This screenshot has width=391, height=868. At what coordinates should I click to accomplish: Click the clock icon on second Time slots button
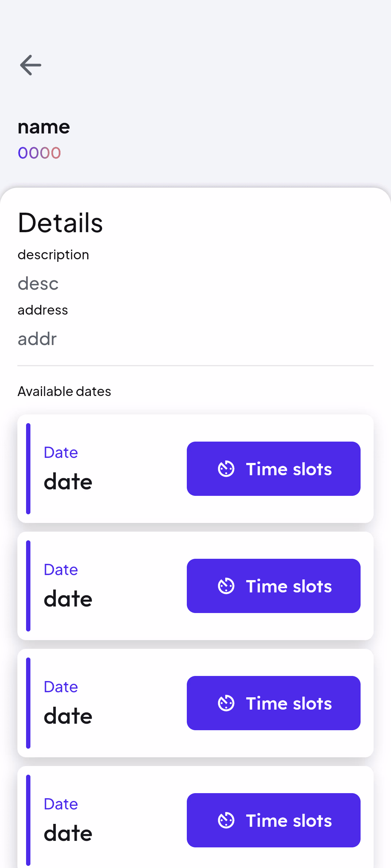click(226, 586)
